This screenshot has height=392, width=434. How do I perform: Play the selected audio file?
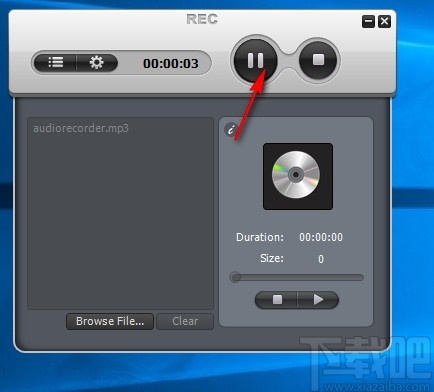click(x=318, y=300)
